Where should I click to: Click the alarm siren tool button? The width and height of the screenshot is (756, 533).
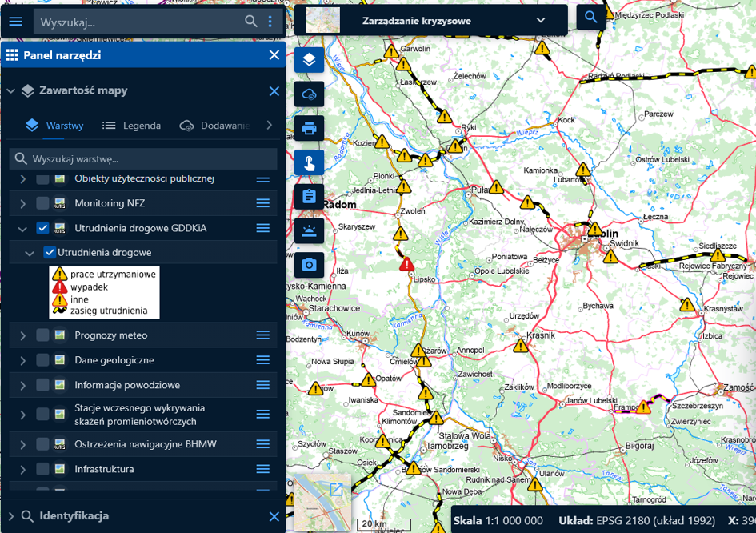(x=309, y=230)
